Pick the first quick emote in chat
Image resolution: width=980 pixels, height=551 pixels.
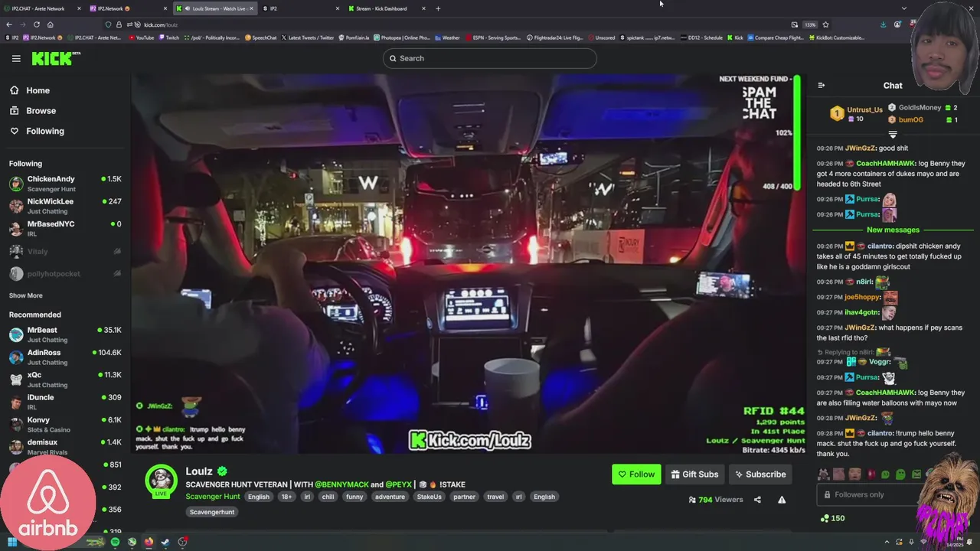coord(824,474)
